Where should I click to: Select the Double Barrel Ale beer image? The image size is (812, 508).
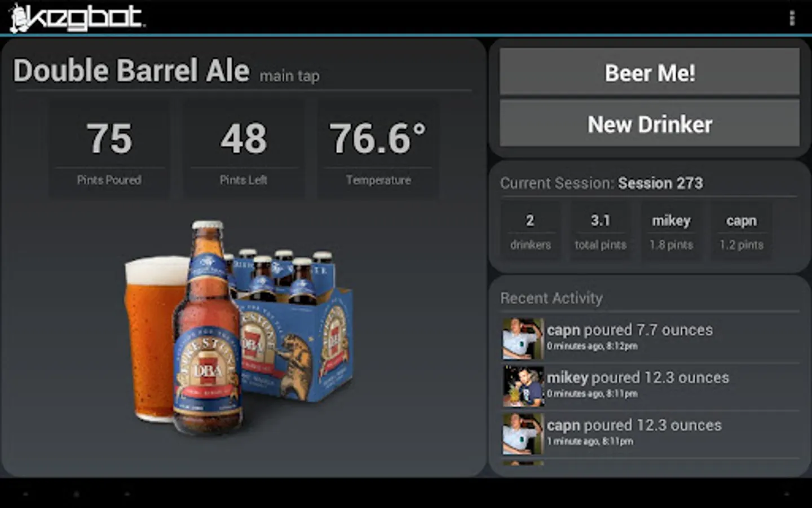coord(239,327)
